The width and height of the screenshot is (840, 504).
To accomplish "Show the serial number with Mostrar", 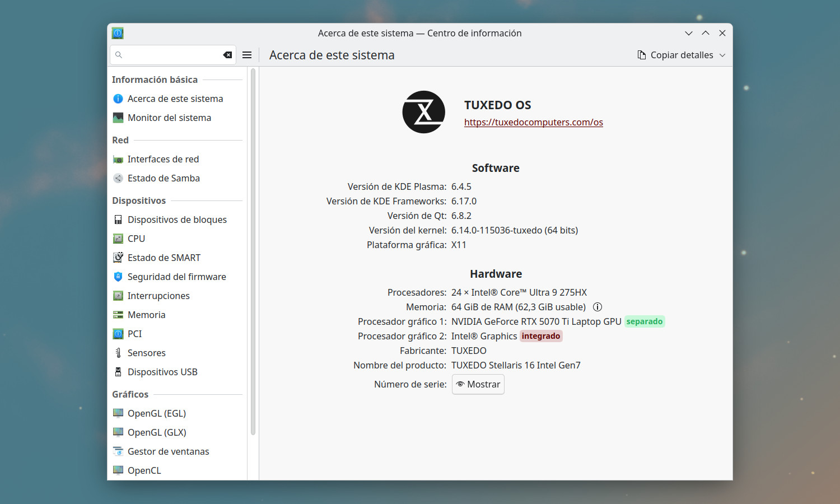I will [x=478, y=384].
